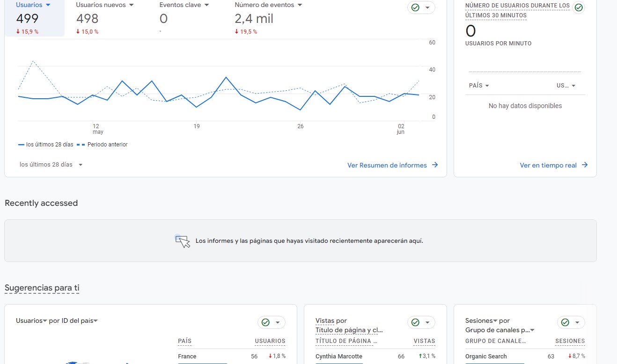Click green check icon on Vistas card

[x=415, y=322]
